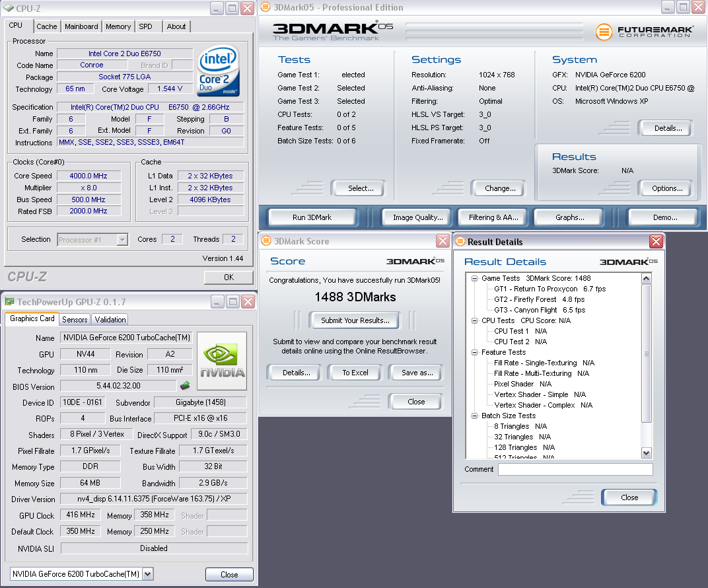
Task: Click the BIOS Version value 5.44.02.32.00
Action: [x=118, y=386]
